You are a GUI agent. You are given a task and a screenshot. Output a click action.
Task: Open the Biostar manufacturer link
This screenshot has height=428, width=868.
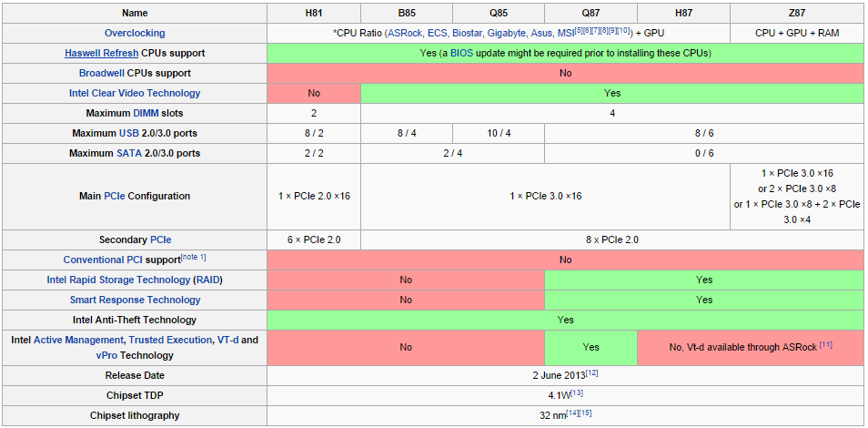(x=466, y=33)
